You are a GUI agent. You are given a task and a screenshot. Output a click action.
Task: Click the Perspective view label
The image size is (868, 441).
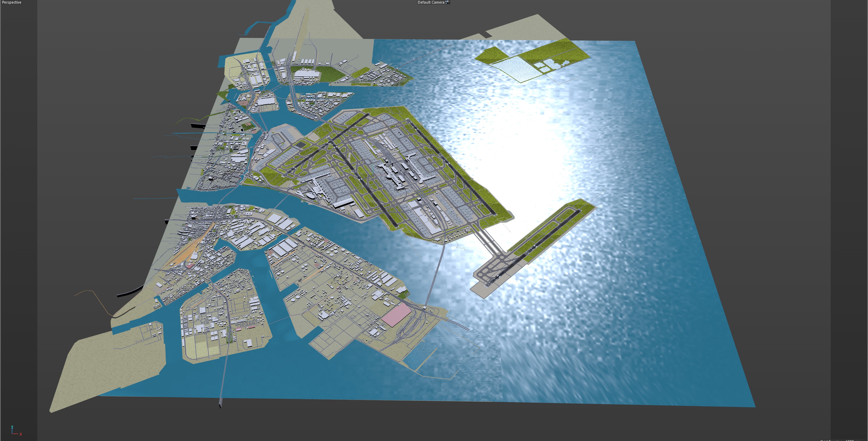click(x=12, y=2)
